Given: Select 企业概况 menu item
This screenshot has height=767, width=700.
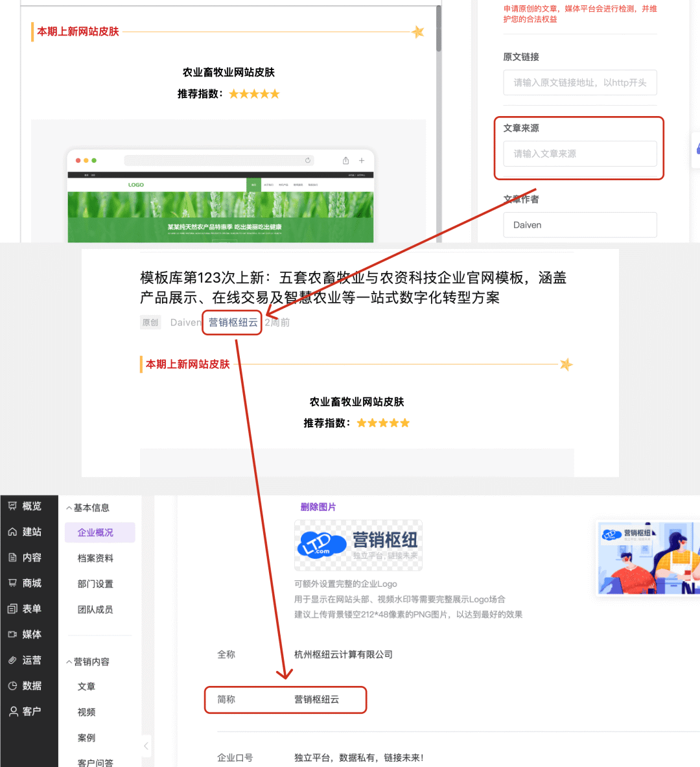Looking at the screenshot, I should 100,532.
